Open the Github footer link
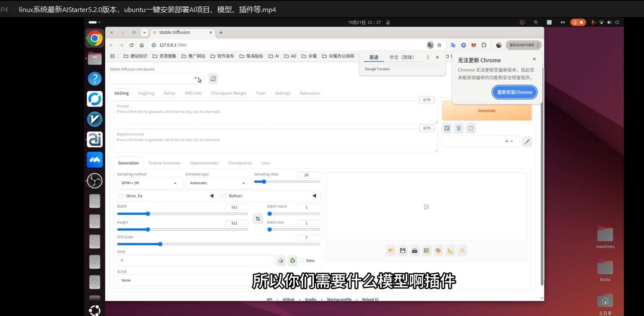Viewport: 644px width, 316px height. (289, 299)
